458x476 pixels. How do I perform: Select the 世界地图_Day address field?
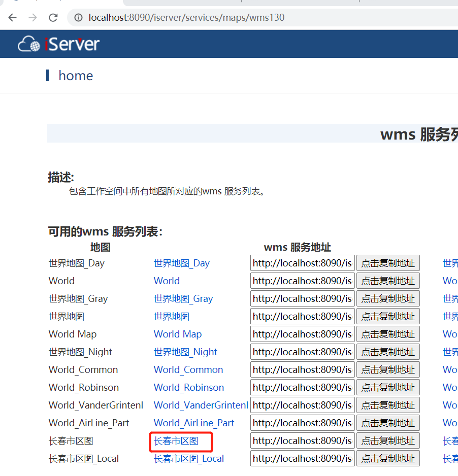(x=303, y=263)
